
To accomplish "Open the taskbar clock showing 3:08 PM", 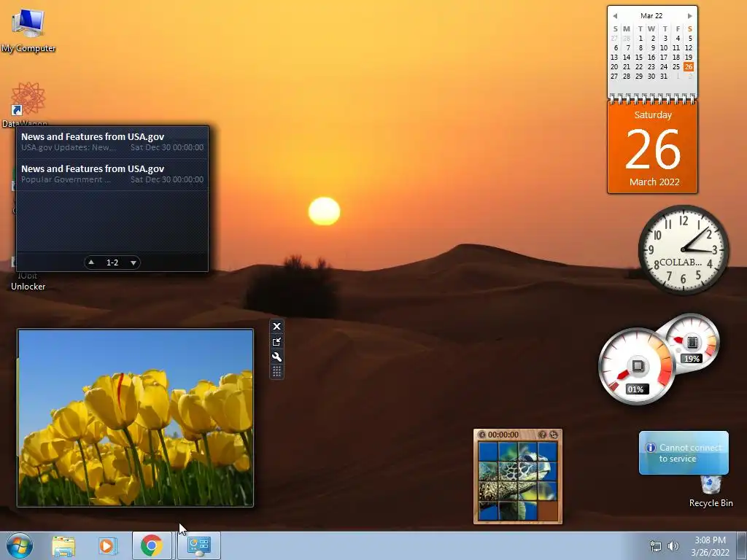I will [x=710, y=546].
